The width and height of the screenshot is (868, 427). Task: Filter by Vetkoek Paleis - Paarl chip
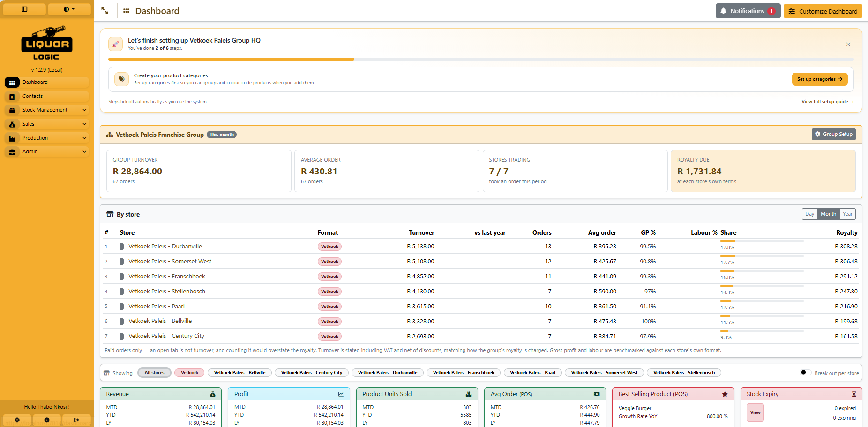[x=532, y=373]
